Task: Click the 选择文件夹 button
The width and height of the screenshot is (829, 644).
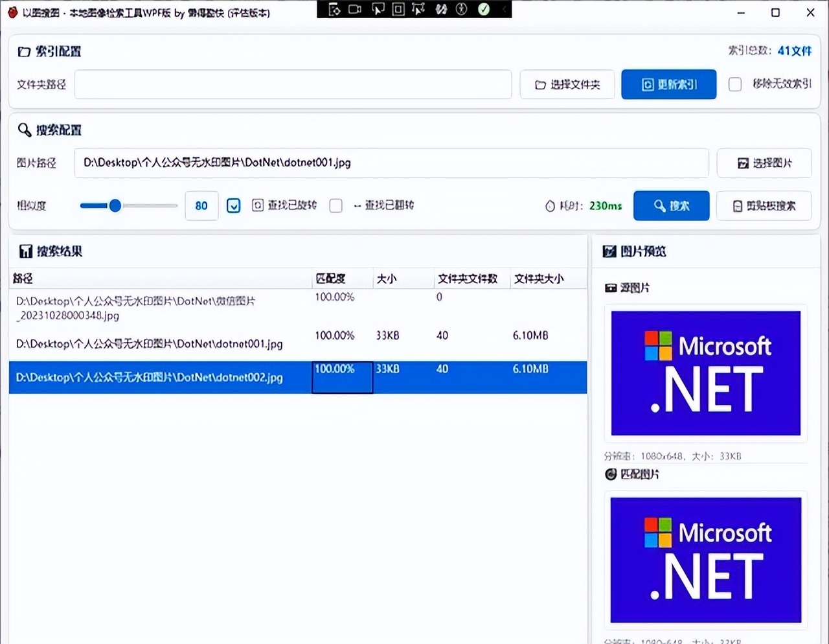Action: (567, 84)
